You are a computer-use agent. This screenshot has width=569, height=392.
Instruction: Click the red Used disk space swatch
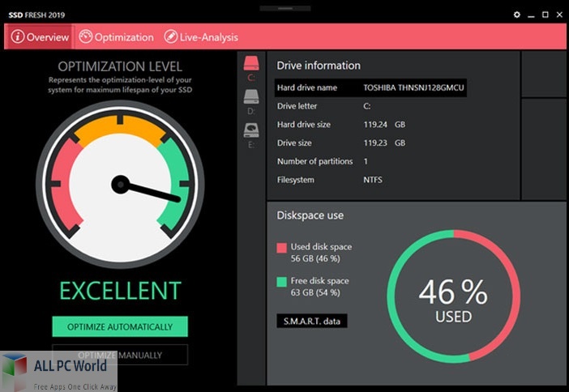point(281,248)
